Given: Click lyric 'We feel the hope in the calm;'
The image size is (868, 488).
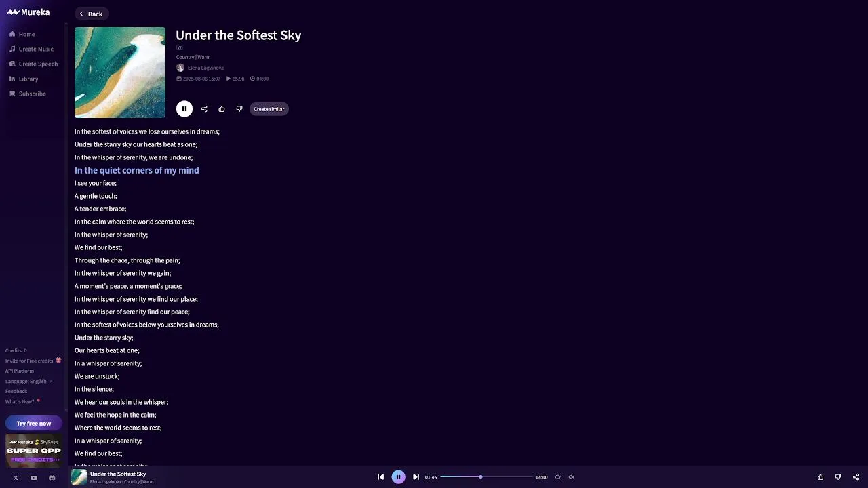Looking at the screenshot, I should 115,415.
